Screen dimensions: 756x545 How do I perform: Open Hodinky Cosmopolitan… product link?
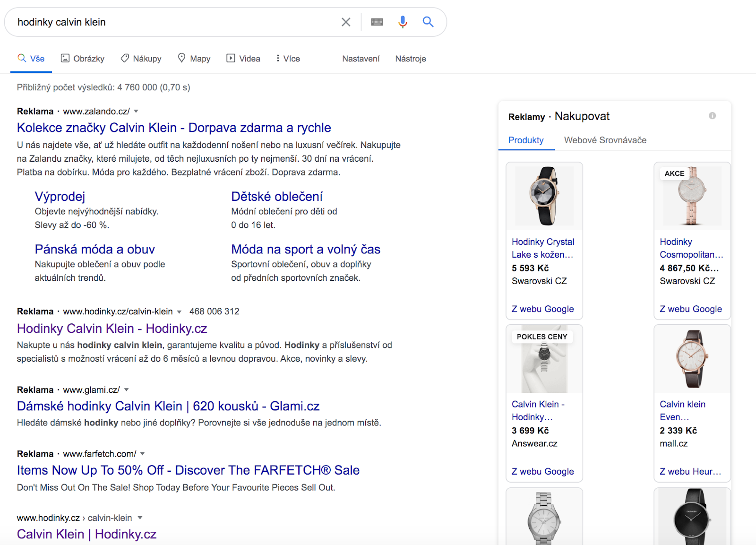click(x=691, y=248)
